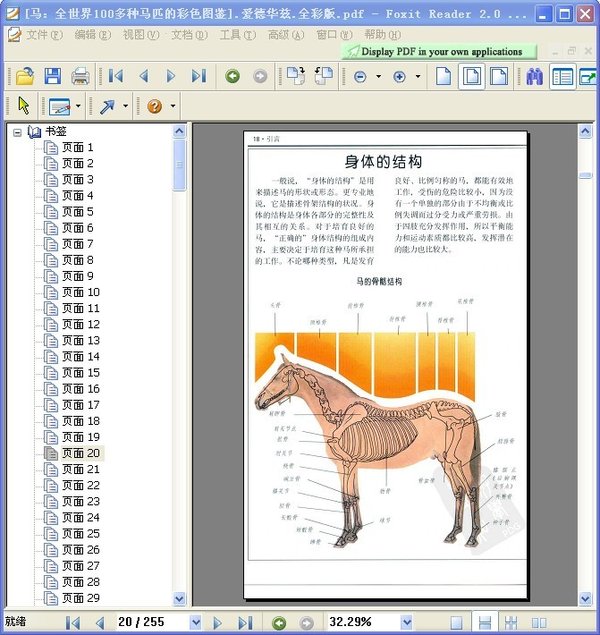
Task: Go to previous page in status bar
Action: [100, 622]
